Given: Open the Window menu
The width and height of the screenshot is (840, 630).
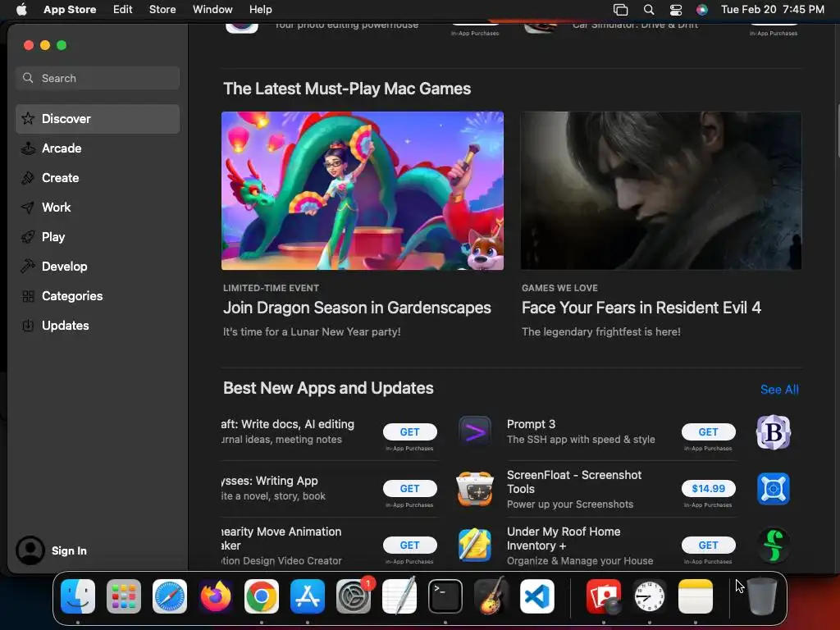Looking at the screenshot, I should pyautogui.click(x=212, y=10).
